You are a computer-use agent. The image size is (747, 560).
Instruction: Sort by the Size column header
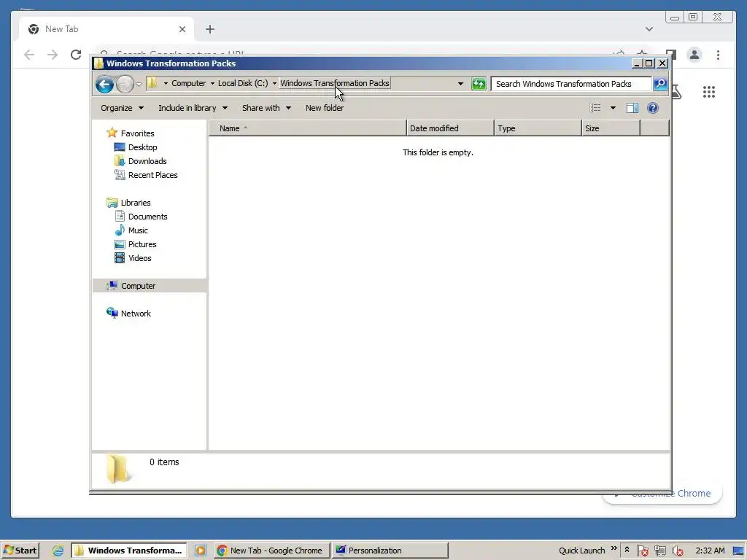[611, 128]
